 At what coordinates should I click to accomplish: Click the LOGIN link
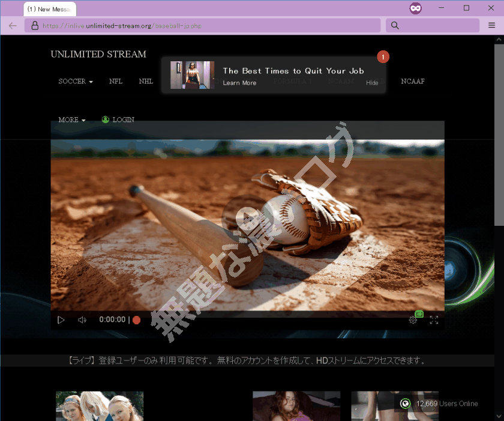point(124,120)
